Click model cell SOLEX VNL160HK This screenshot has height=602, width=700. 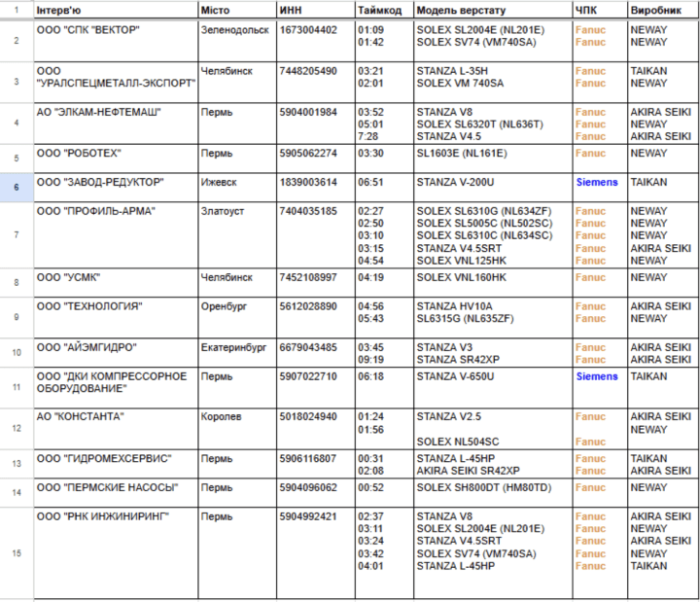coord(493,283)
